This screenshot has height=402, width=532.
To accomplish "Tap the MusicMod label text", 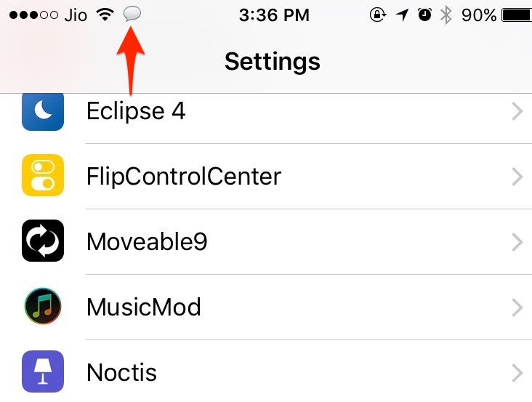I will tap(143, 307).
